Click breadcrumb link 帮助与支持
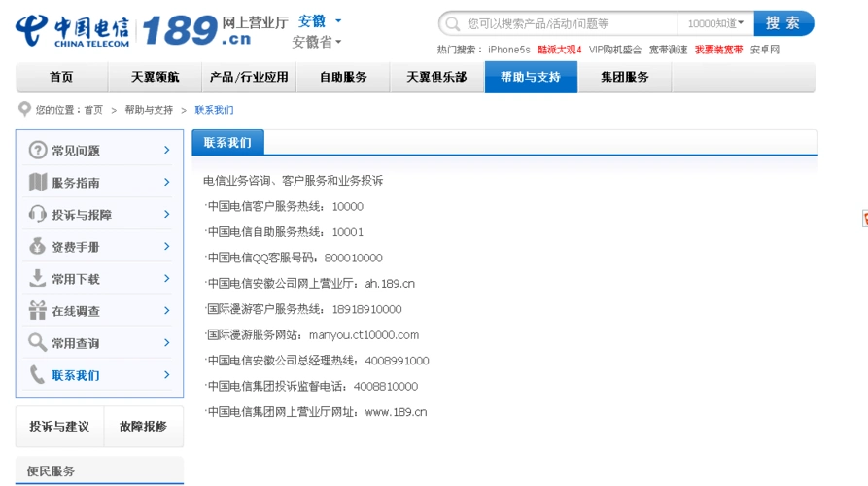The image size is (868, 486). (149, 110)
